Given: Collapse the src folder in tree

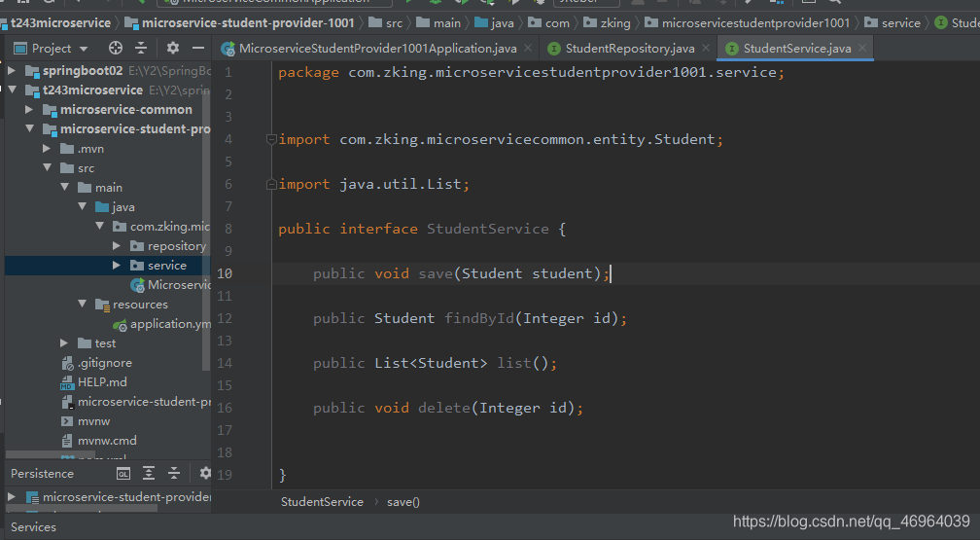Looking at the screenshot, I should [47, 167].
